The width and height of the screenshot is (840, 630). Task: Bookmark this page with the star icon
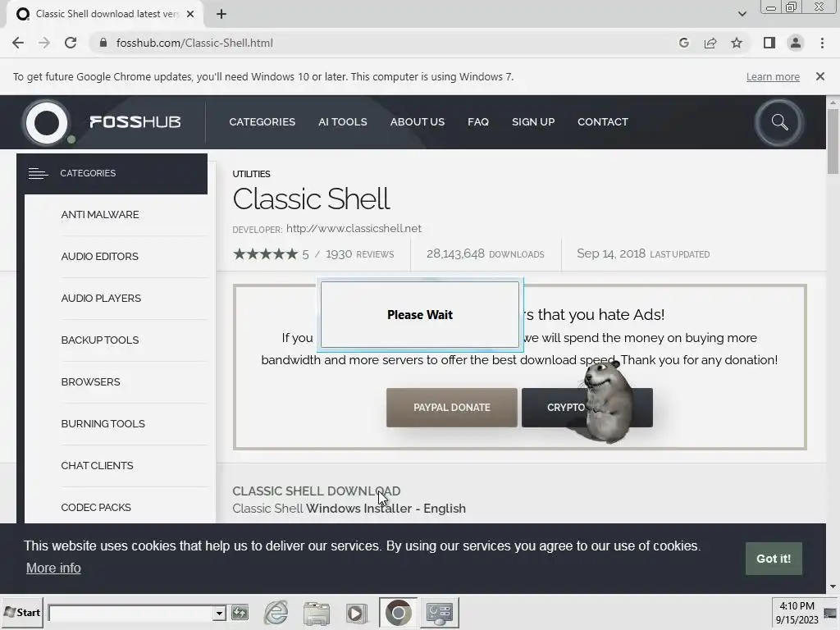[x=737, y=43]
